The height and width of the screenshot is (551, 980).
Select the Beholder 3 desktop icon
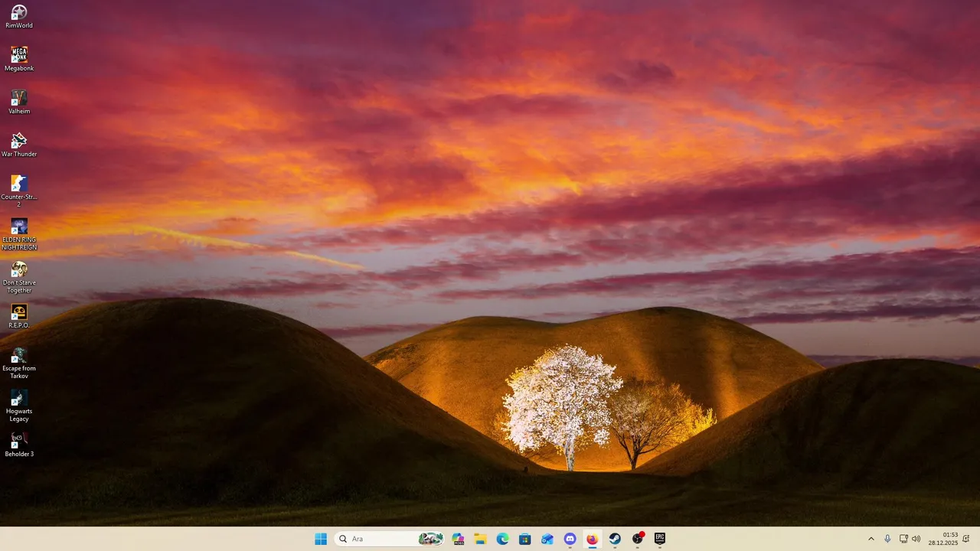click(x=19, y=445)
